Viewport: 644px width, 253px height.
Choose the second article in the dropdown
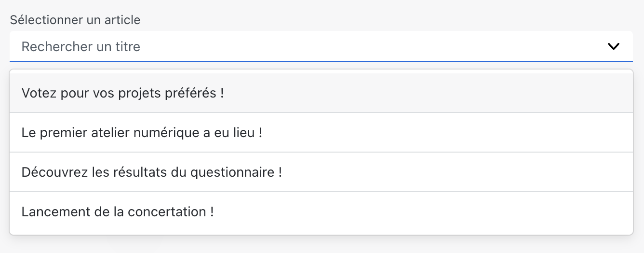[142, 132]
